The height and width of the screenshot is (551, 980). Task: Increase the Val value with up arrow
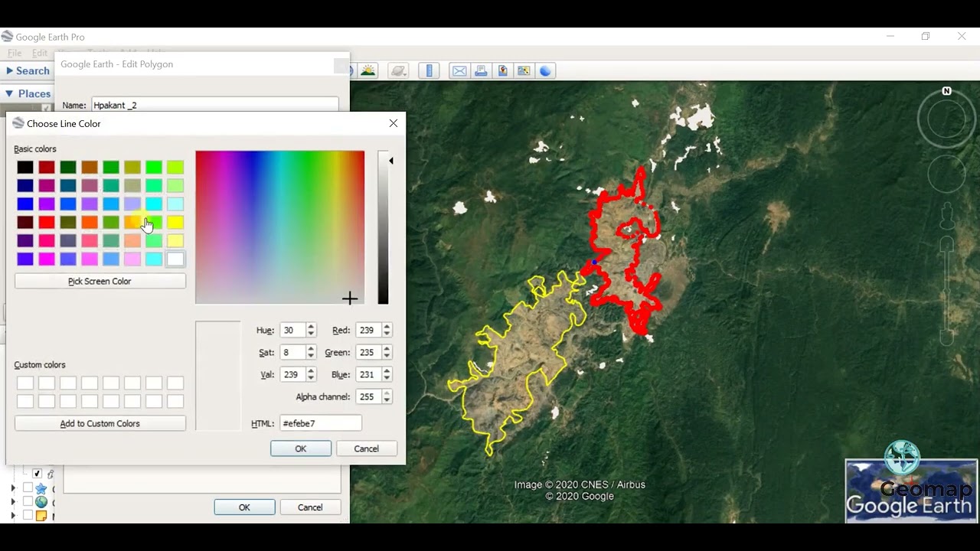pyautogui.click(x=311, y=371)
